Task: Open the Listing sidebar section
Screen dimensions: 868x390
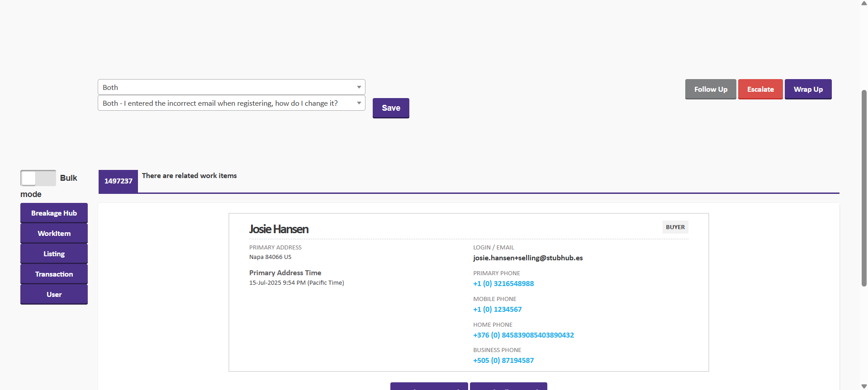Action: tap(54, 254)
